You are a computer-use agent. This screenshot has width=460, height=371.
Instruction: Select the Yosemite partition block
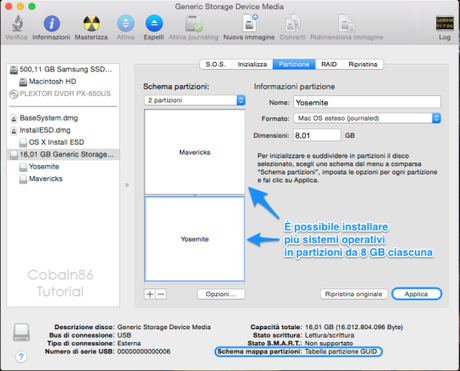[195, 239]
